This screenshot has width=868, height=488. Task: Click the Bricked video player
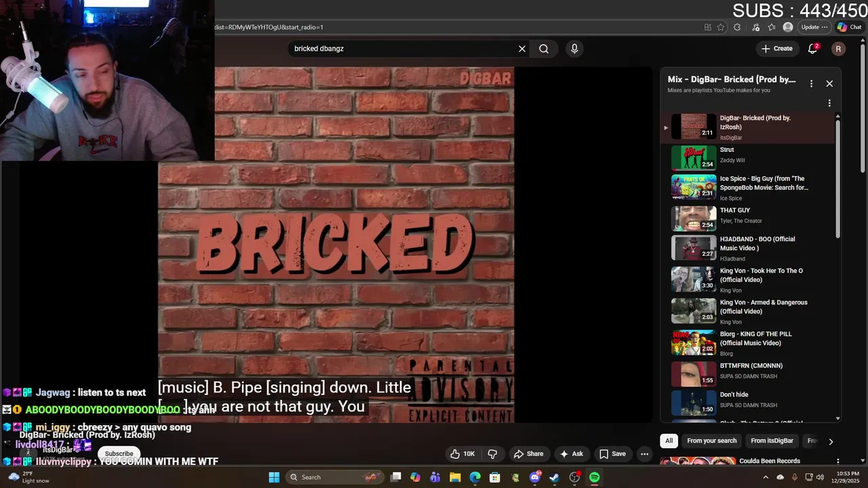(336, 244)
